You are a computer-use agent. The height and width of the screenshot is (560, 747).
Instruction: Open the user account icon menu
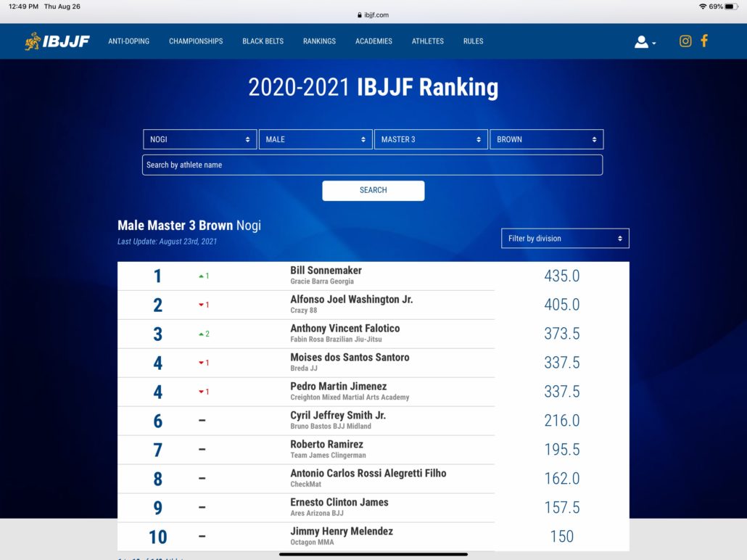(x=645, y=42)
